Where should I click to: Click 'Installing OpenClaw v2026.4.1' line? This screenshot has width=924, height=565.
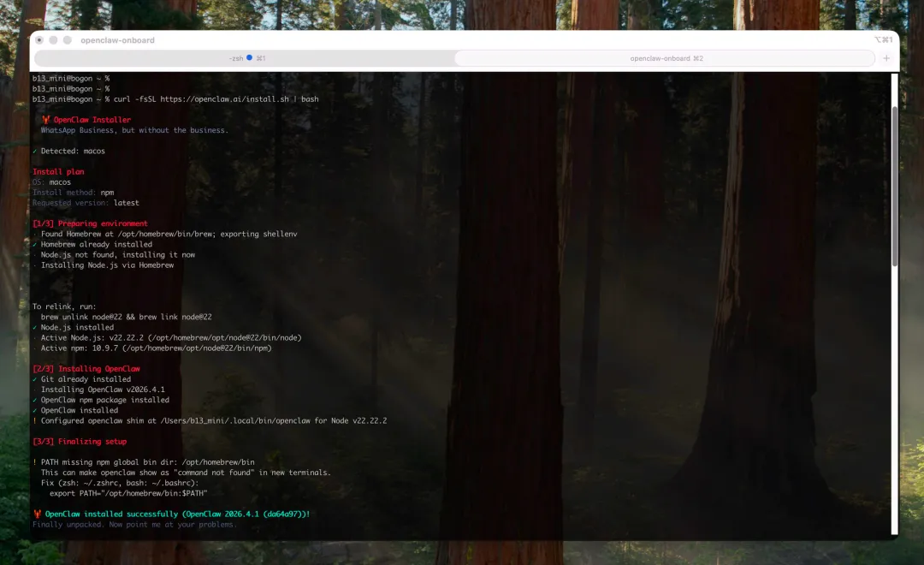click(x=99, y=390)
